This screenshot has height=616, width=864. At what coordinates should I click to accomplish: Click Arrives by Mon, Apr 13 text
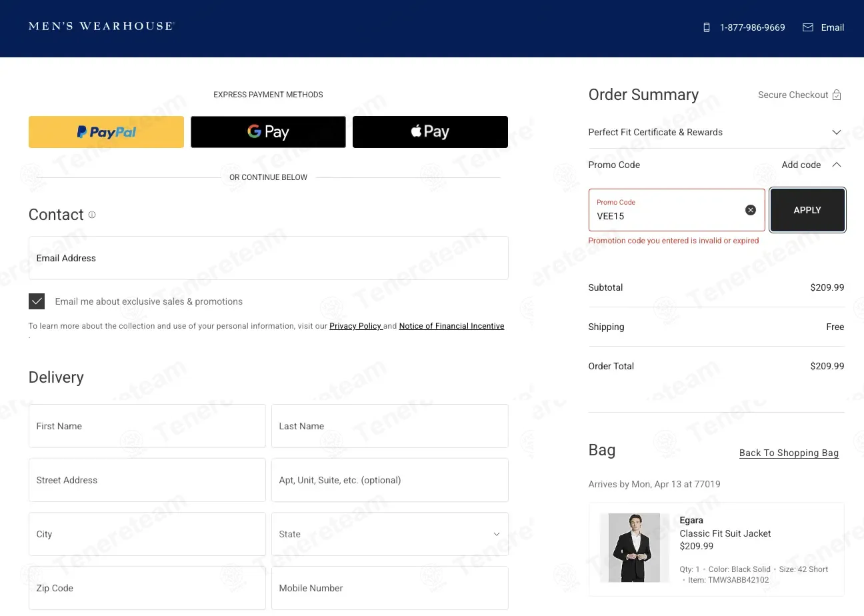(654, 484)
